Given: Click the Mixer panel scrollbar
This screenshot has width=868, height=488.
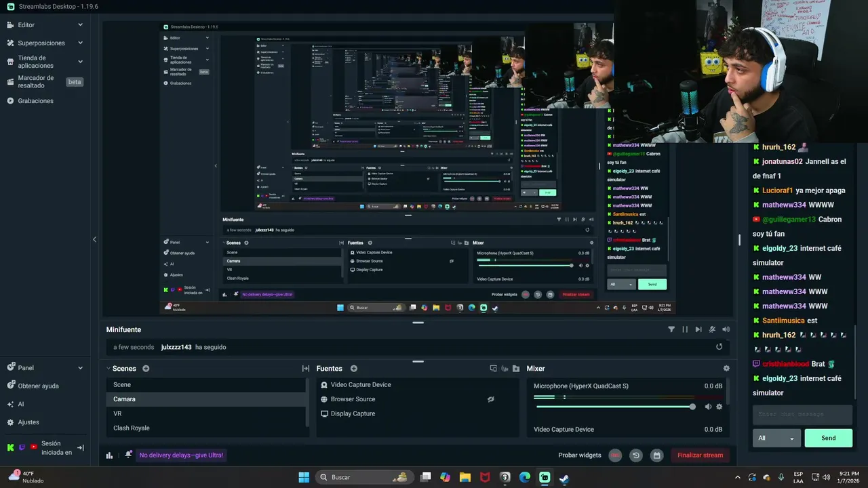Looking at the screenshot, I should 729,392.
